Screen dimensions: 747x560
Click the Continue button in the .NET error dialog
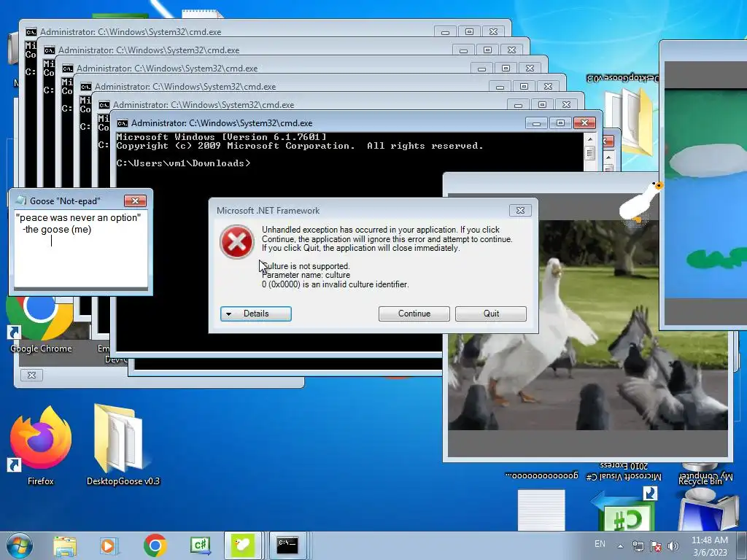[x=414, y=314]
